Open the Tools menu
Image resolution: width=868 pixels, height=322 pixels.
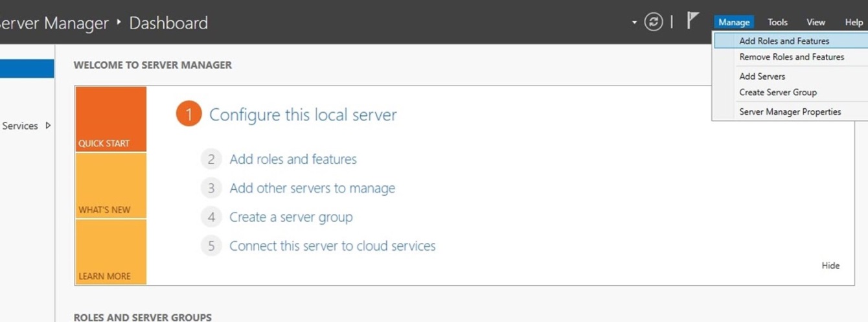coord(777,22)
